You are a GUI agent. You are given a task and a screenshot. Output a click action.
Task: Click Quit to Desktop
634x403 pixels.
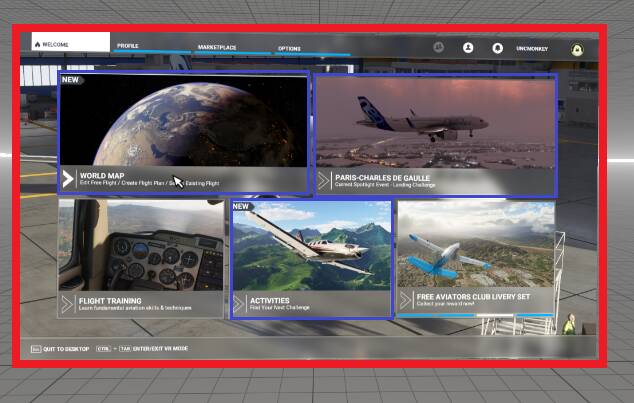66,349
